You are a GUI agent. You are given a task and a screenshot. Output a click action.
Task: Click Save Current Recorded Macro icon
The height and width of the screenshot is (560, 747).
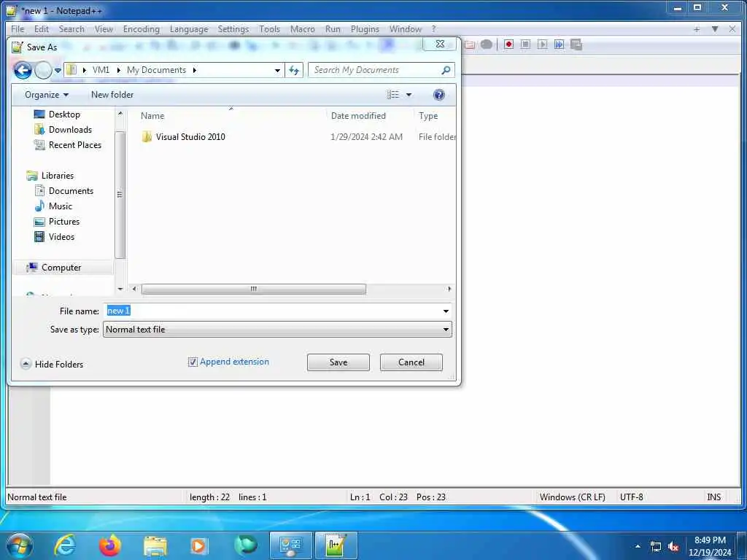pyautogui.click(x=576, y=44)
